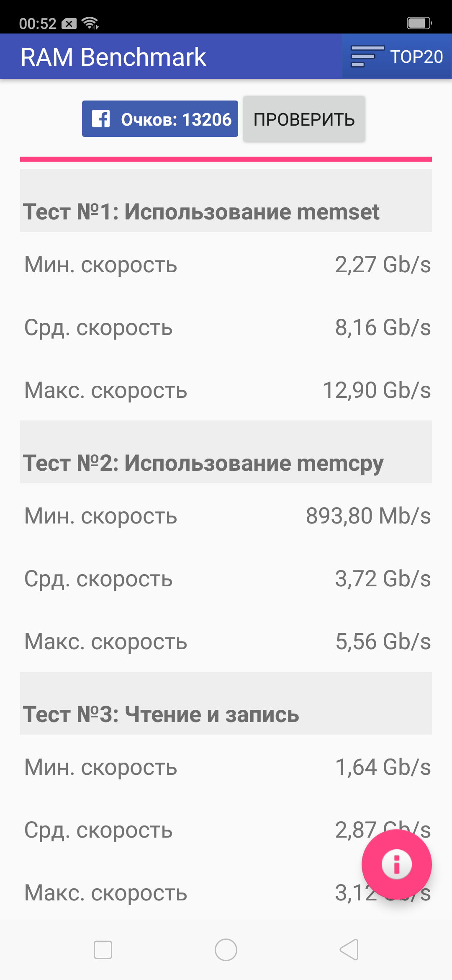Viewport: 452px width, 980px height.
Task: Tap read/write Мин. скорость 1,64 Gb/s row
Action: click(x=226, y=767)
